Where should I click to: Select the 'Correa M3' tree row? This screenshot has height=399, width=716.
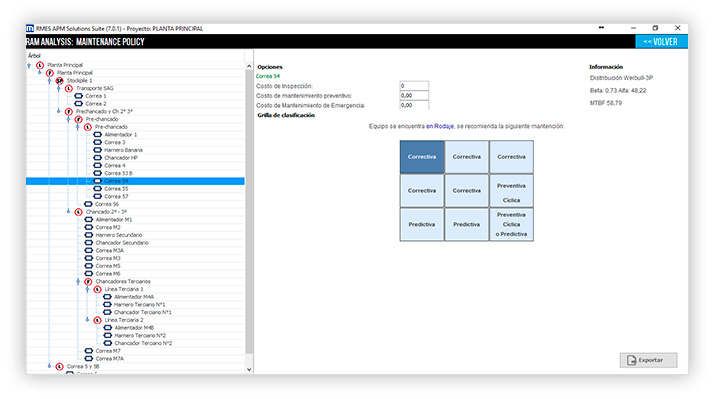(136, 258)
